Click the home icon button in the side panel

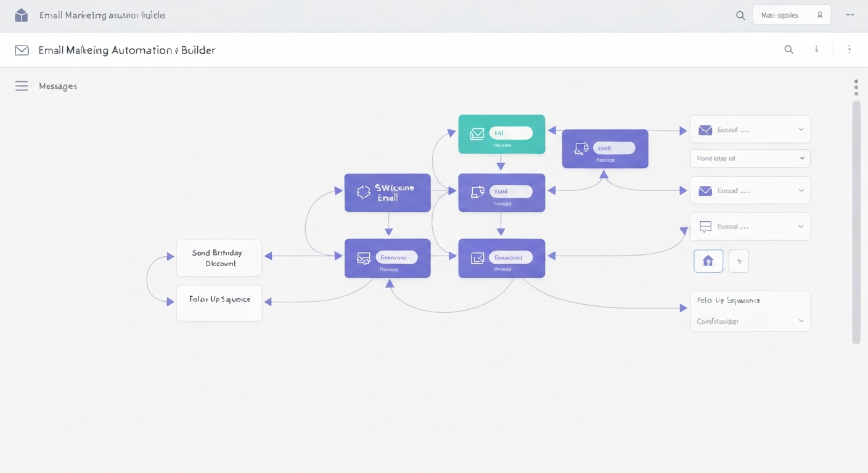(x=708, y=261)
